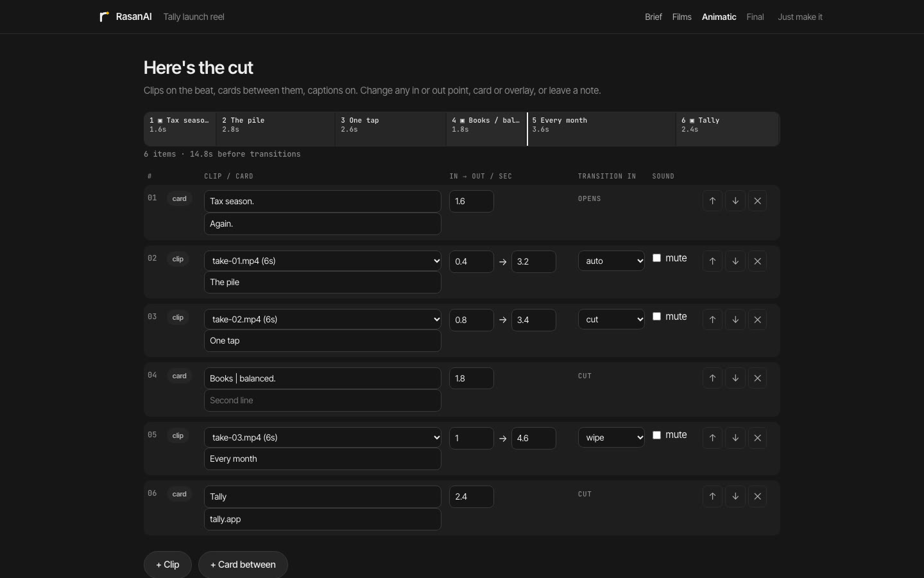Click the out point 4.6 field
This screenshot has width=924, height=578.
[x=534, y=438]
